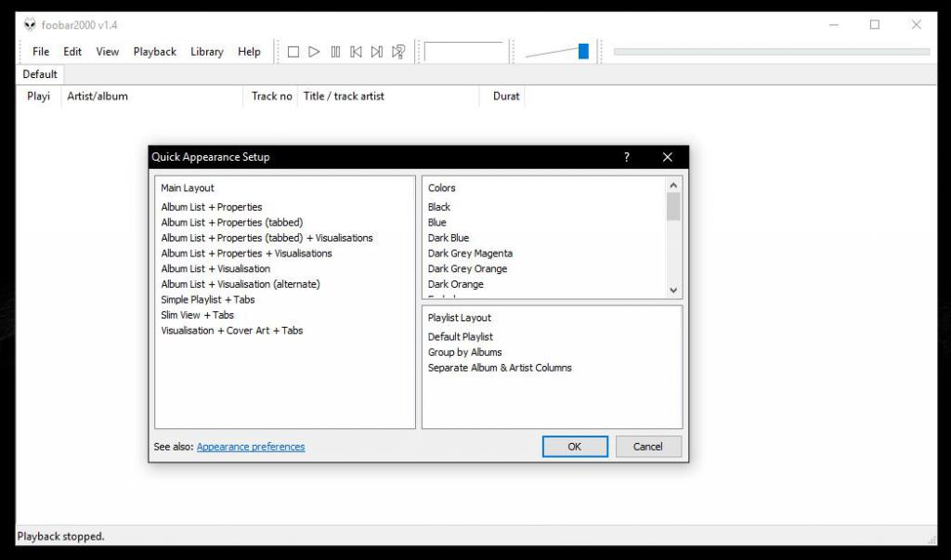Click the help question mark in dialog
This screenshot has width=951, height=560.
pyautogui.click(x=627, y=157)
